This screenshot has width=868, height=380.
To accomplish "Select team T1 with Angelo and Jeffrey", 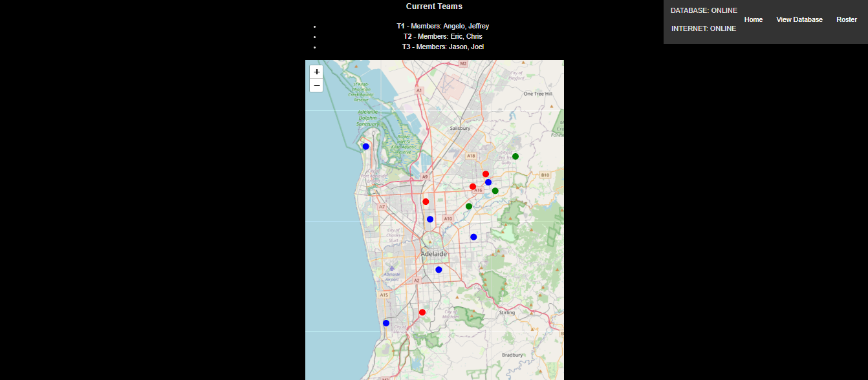I will [443, 26].
